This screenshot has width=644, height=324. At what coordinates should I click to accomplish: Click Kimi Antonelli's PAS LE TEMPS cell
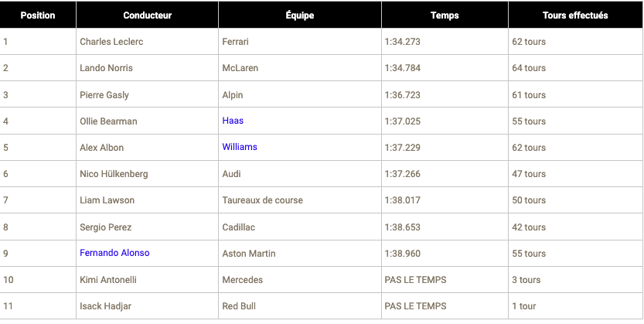[415, 279]
